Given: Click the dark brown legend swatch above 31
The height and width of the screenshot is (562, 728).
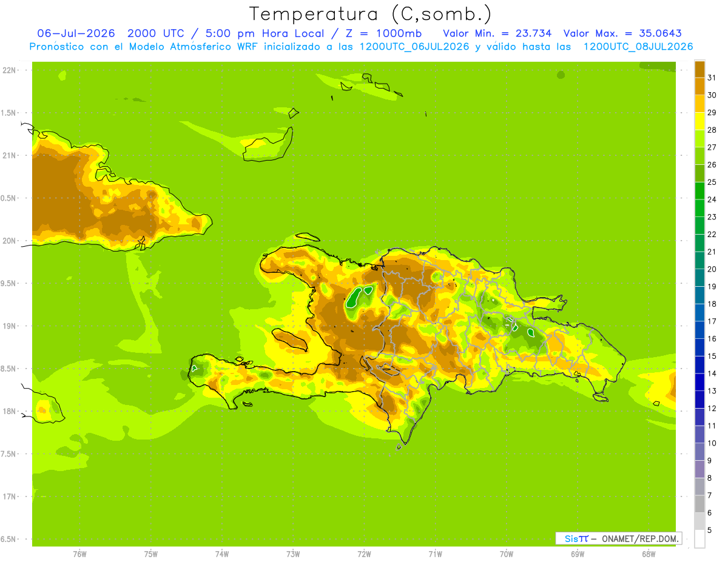Looking at the screenshot, I should click(699, 69).
